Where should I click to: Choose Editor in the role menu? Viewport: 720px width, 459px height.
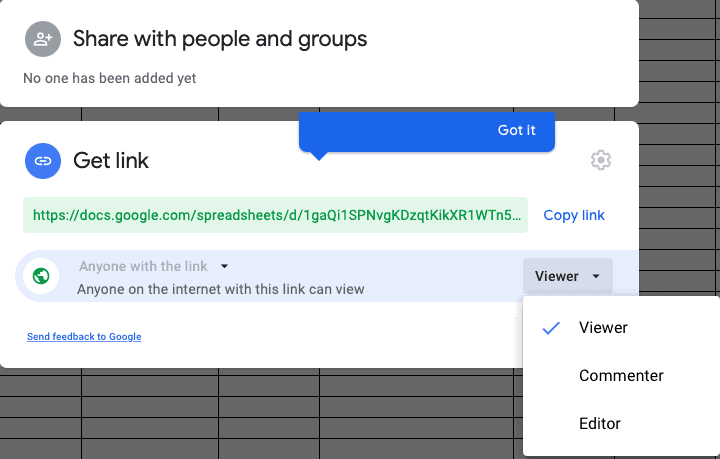pos(621,423)
